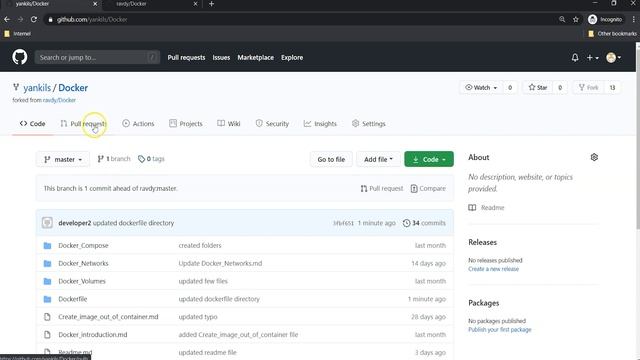
Task: Click the Fork button
Action: pyautogui.click(x=589, y=87)
